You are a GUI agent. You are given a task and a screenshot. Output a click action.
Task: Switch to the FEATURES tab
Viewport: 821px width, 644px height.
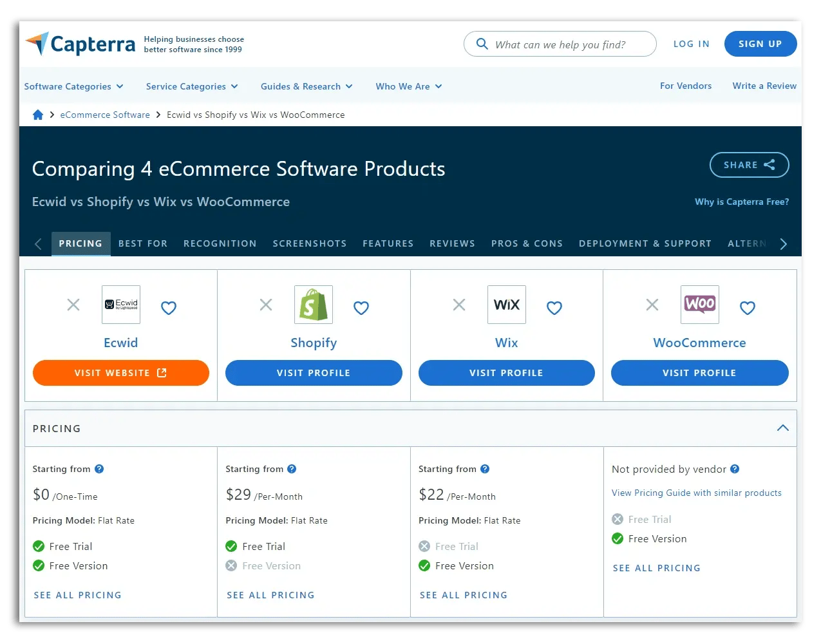[388, 243]
